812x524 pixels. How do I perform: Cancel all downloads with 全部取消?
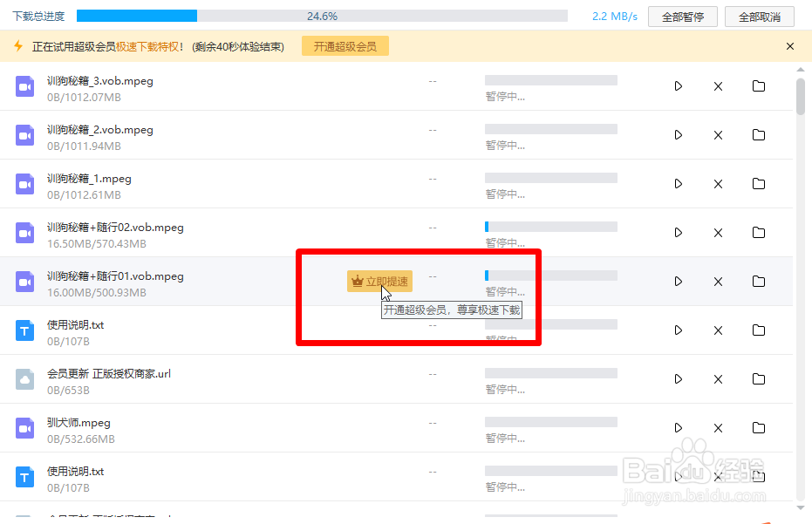[759, 17]
